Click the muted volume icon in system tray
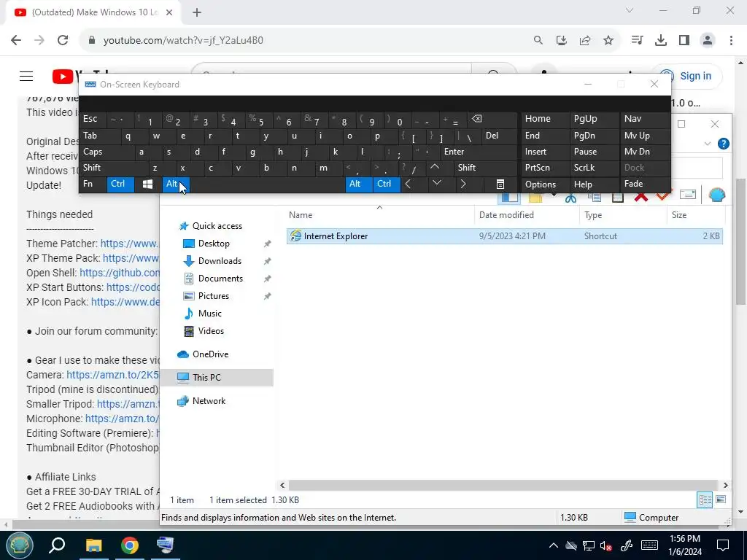Image resolution: width=747 pixels, height=560 pixels. pyautogui.click(x=606, y=545)
